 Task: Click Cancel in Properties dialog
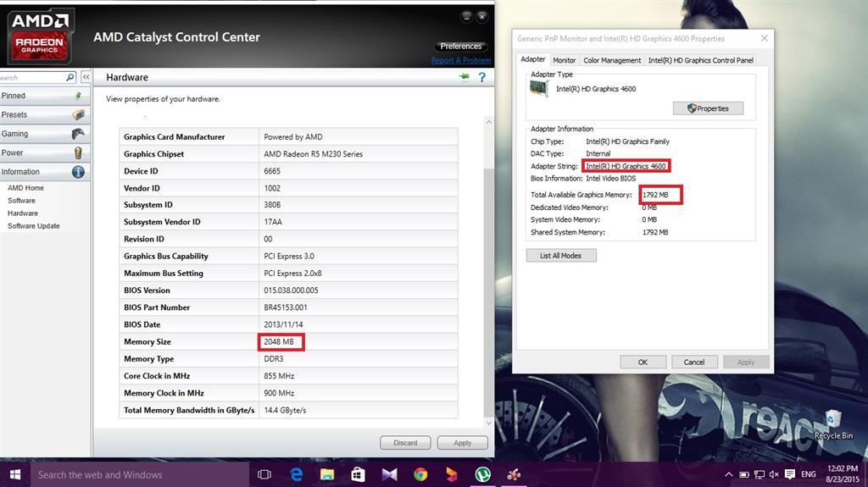(x=694, y=362)
